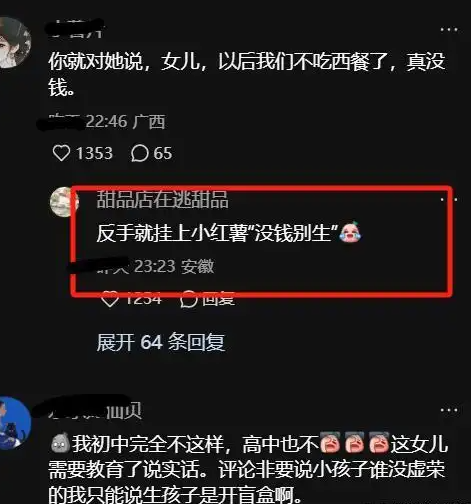
Task: Open the 65 replies comment bubble
Action: pyautogui.click(x=139, y=153)
